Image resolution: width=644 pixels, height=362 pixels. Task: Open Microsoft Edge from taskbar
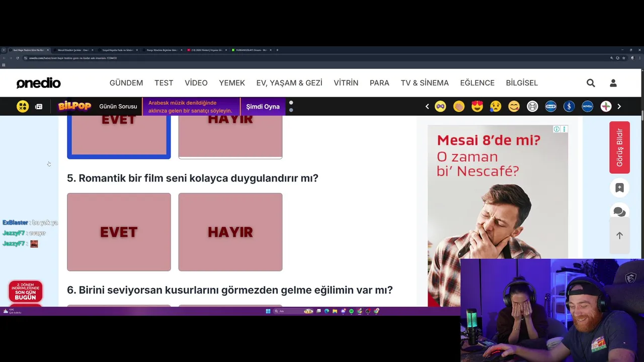(327, 311)
